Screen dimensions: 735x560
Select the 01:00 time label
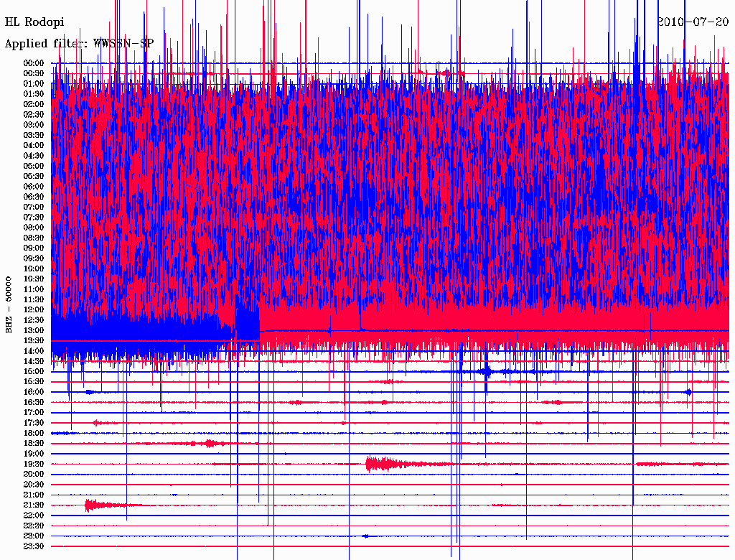point(34,83)
